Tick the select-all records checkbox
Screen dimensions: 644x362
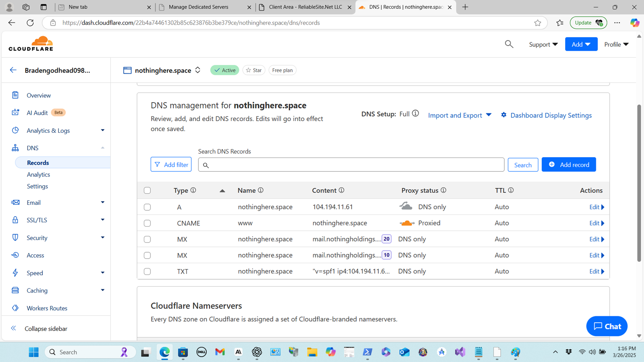[x=147, y=191]
